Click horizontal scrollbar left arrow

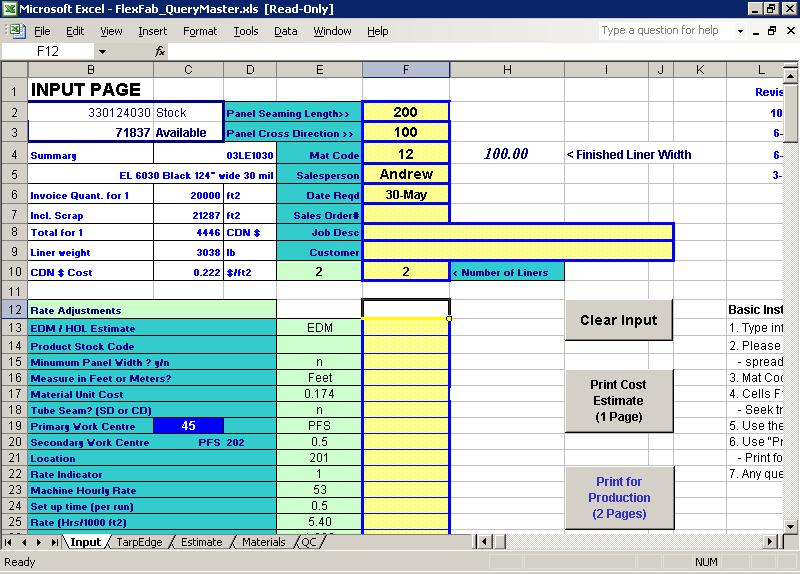[x=484, y=542]
